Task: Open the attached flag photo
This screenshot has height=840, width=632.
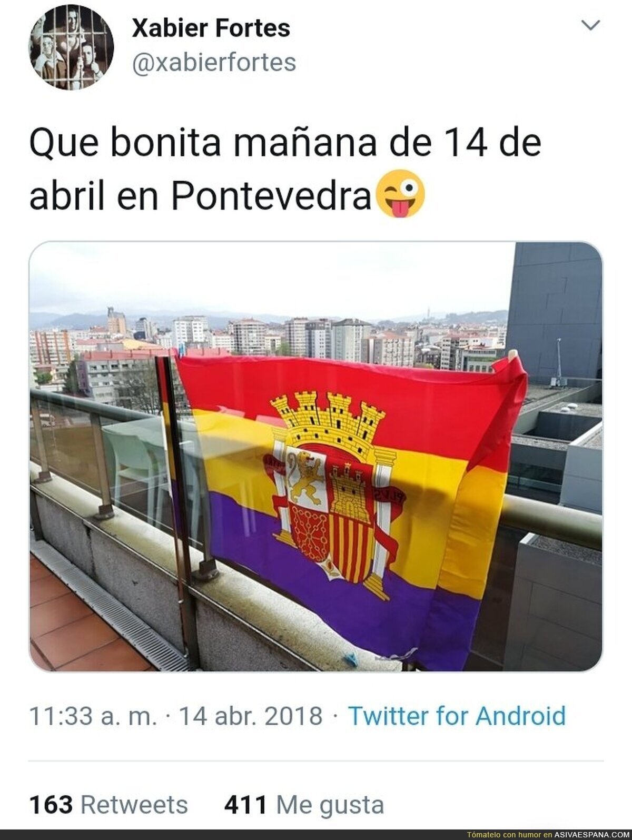Action: 315,457
